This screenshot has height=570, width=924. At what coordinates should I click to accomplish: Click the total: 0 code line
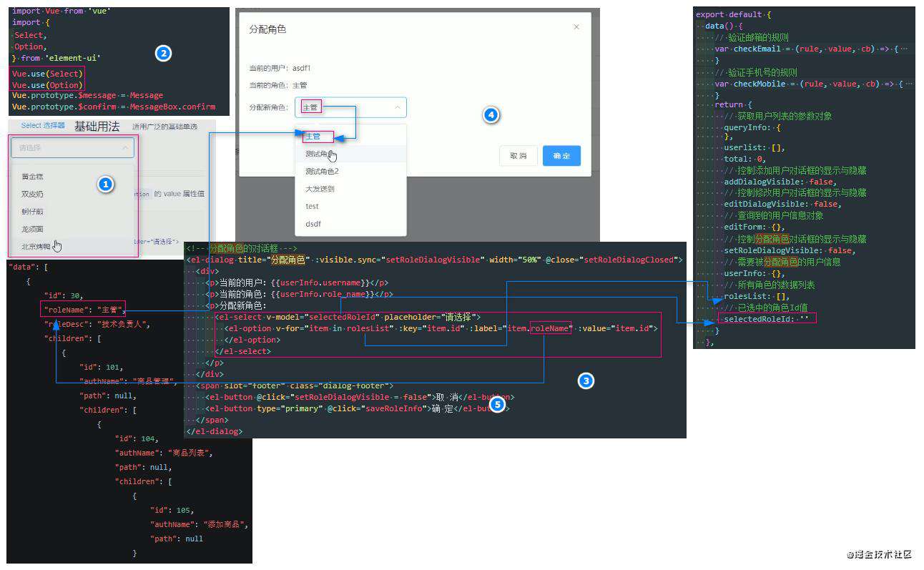(x=744, y=159)
